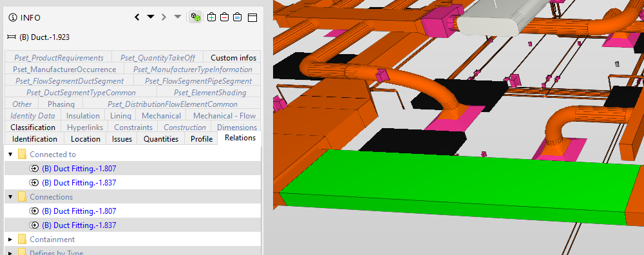Click the INFO panel info icon
644x255 pixels.
point(13,17)
